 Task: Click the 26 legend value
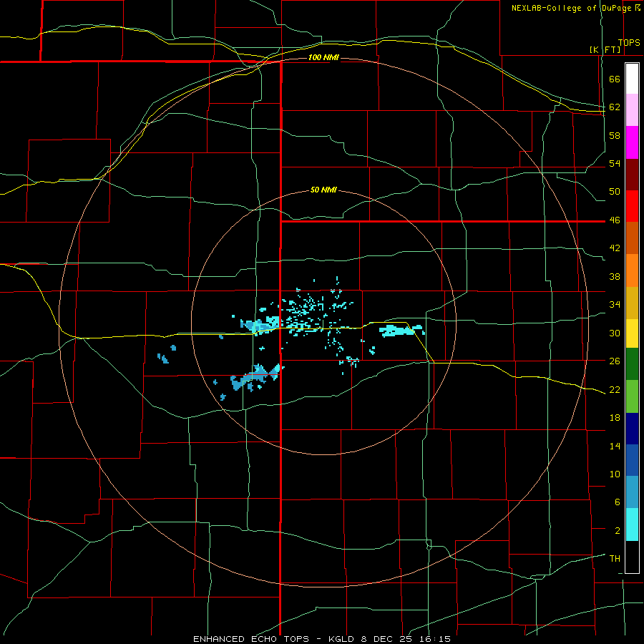[x=615, y=361]
